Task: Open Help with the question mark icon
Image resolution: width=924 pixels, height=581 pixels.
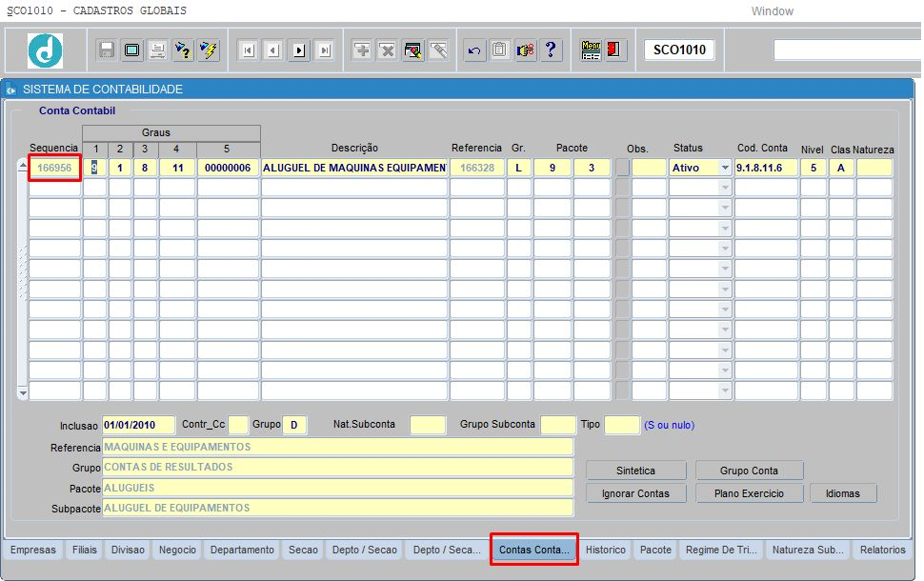Action: [x=551, y=50]
